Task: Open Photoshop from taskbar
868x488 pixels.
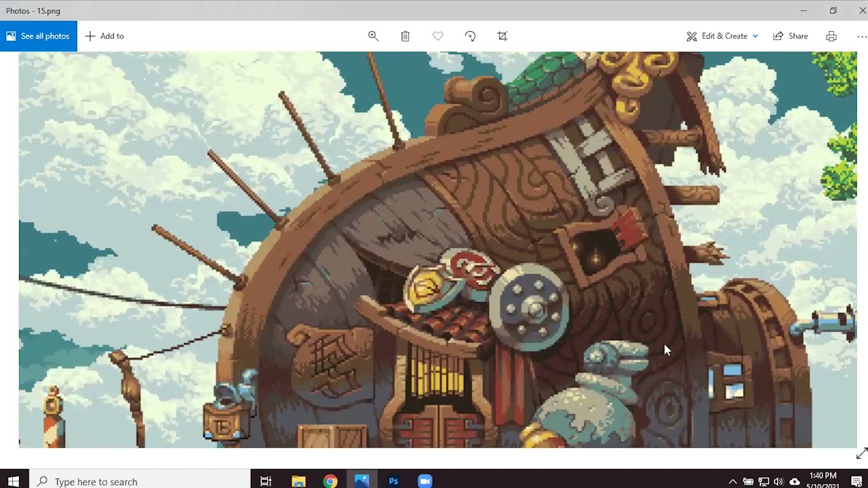Action: click(393, 481)
